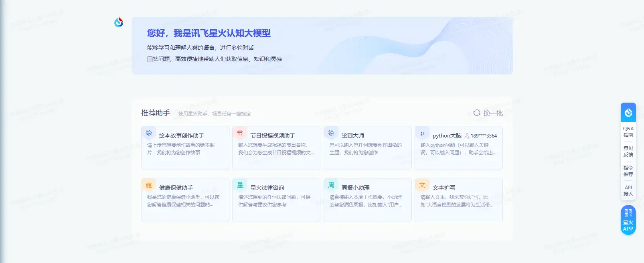644x263 pixels.
Task: Click the banner line starting 回答问题，高效便捷
Action: tap(215, 59)
